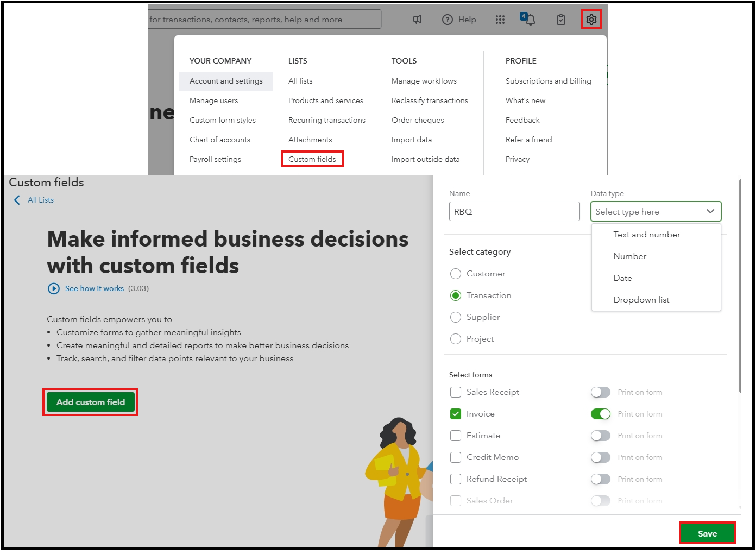Open Manage users menu item
This screenshot has width=756, height=554.
214,100
